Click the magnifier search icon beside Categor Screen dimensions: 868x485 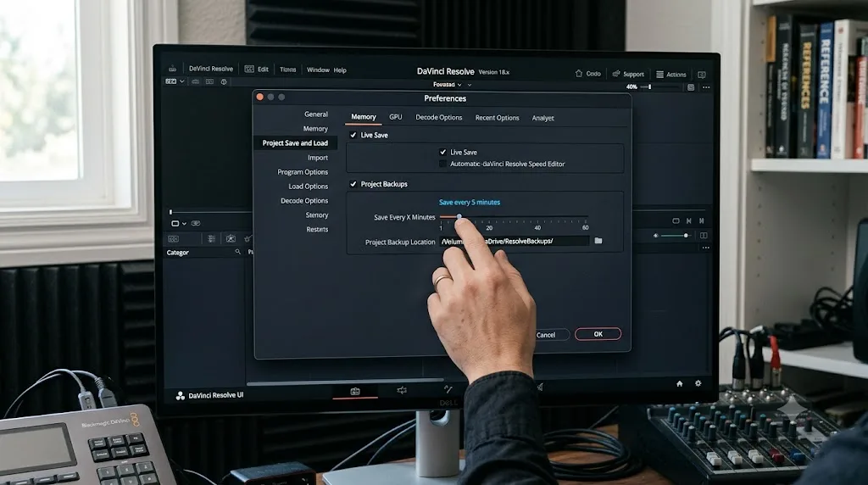coord(237,252)
